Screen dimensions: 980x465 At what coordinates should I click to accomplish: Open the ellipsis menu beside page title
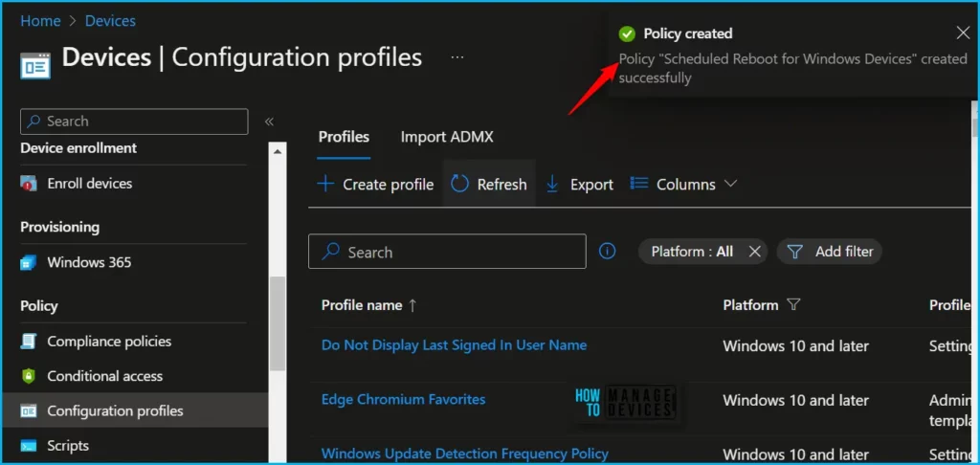pyautogui.click(x=457, y=57)
